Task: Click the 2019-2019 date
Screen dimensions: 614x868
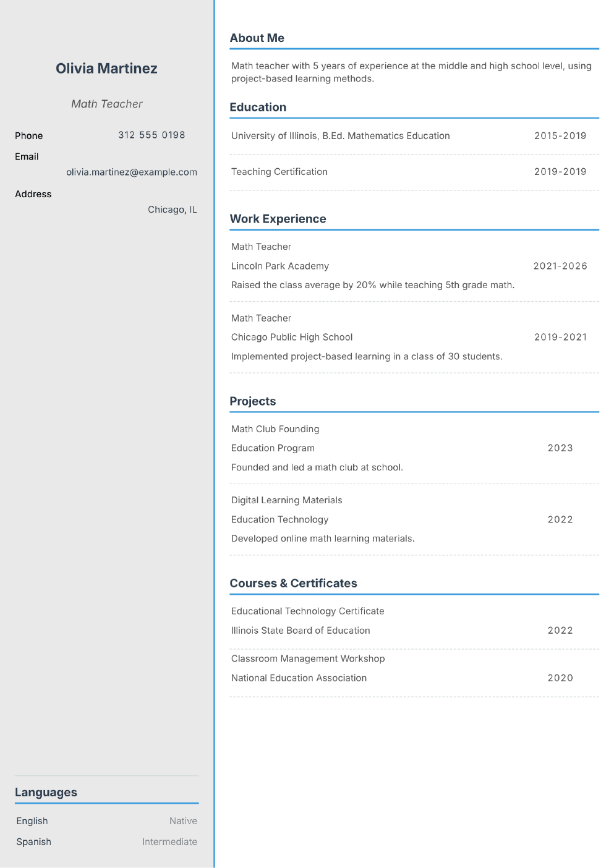Action: (560, 172)
